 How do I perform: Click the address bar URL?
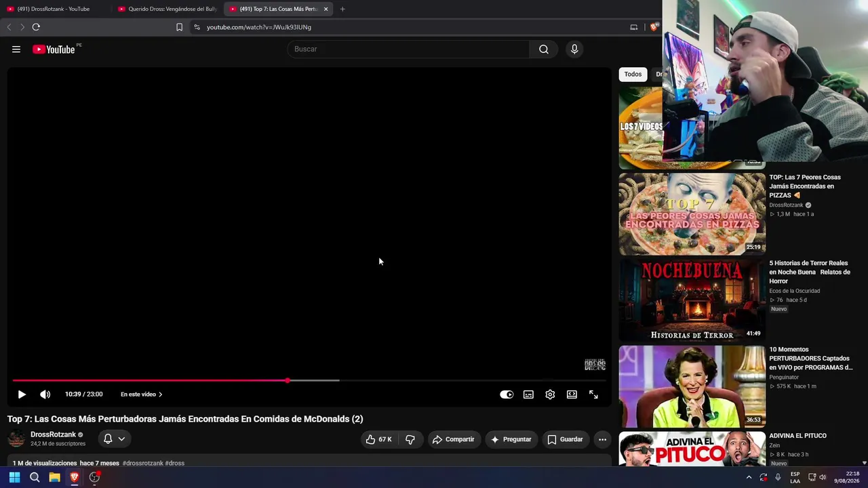[259, 27]
